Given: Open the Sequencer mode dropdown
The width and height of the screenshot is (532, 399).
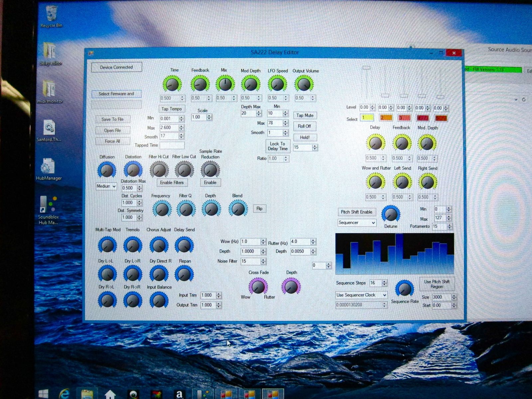Looking at the screenshot, I should [x=357, y=223].
